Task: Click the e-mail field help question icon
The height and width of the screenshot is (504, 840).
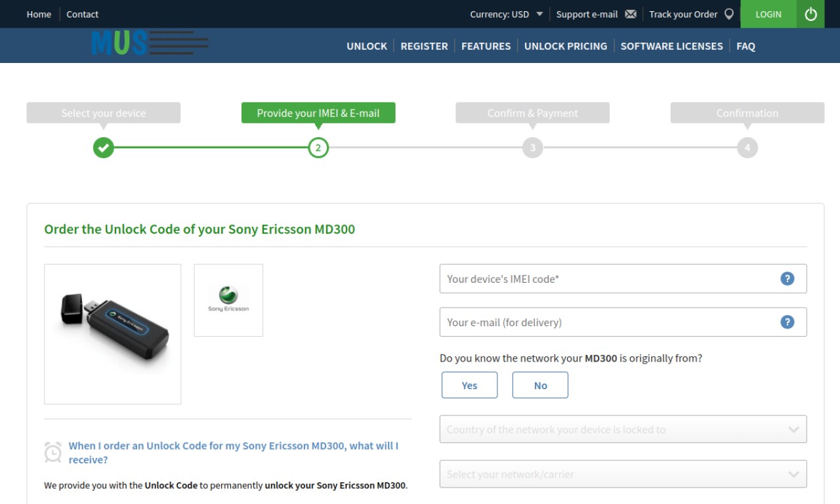Action: pyautogui.click(x=787, y=322)
